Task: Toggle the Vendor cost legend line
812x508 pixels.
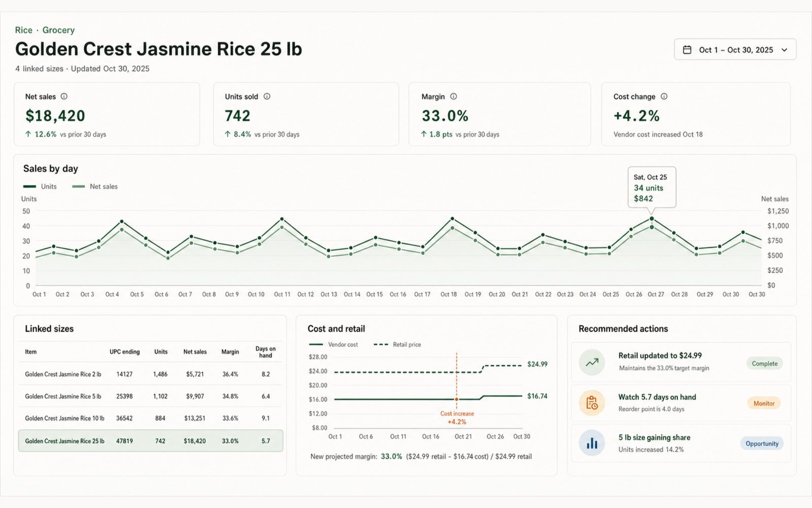Action: pos(316,344)
